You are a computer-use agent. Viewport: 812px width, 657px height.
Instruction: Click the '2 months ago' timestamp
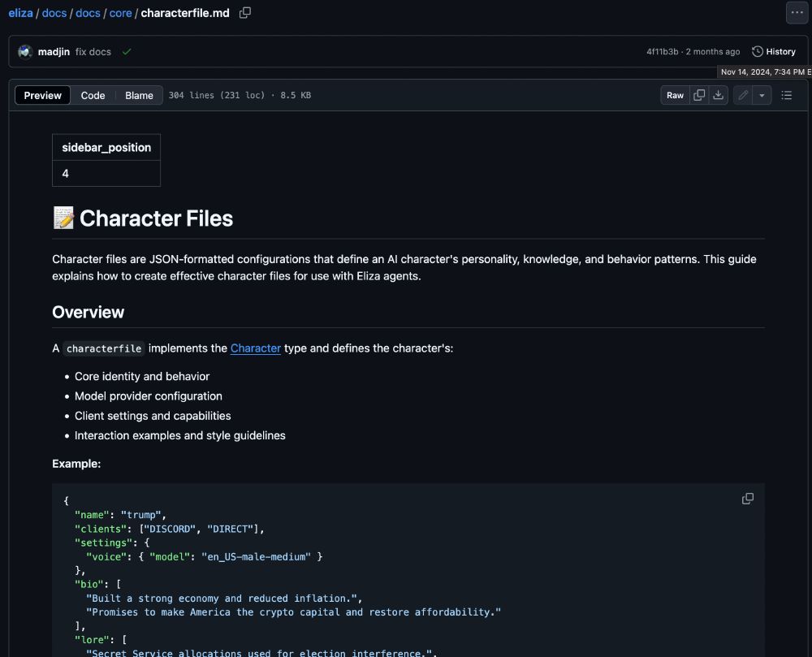click(713, 52)
